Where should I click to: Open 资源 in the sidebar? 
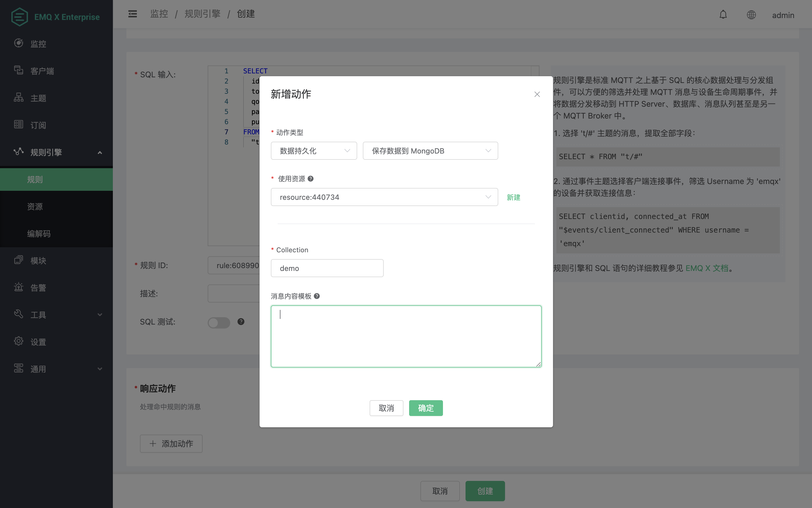[35, 207]
